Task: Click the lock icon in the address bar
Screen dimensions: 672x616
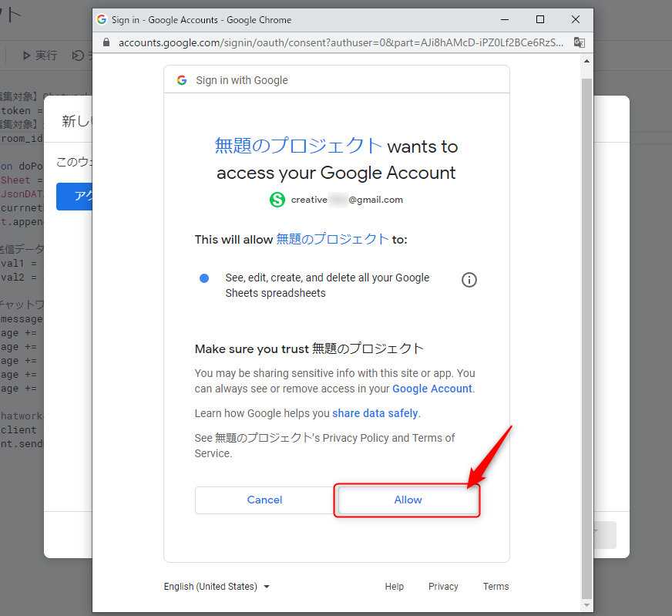Action: (x=106, y=42)
